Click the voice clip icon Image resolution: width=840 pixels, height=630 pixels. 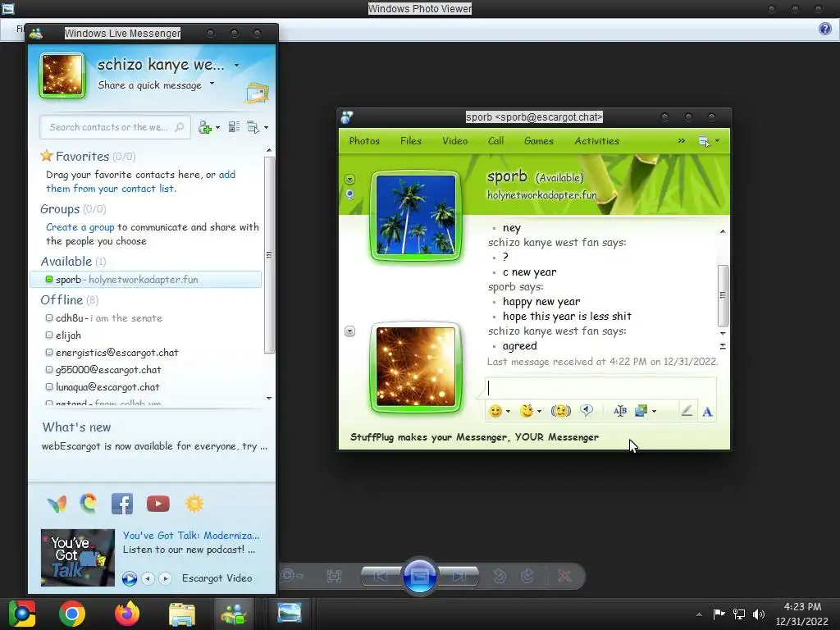(587, 411)
